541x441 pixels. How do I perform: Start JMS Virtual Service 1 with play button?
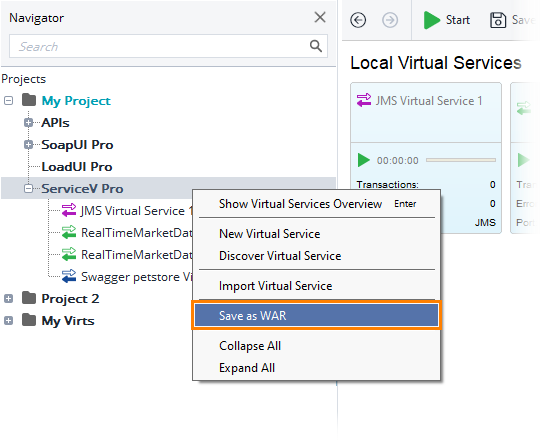363,160
